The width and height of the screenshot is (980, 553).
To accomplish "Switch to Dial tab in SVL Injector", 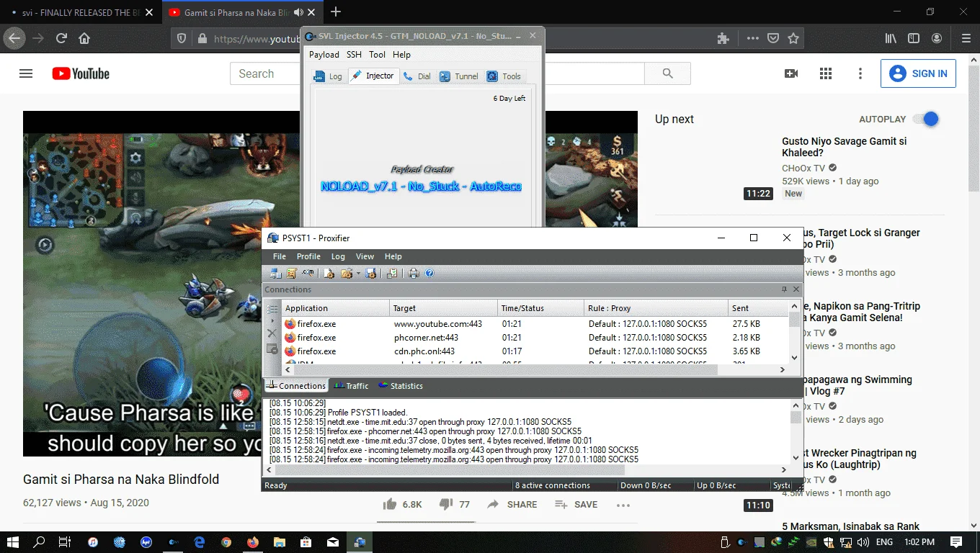I will pyautogui.click(x=417, y=76).
